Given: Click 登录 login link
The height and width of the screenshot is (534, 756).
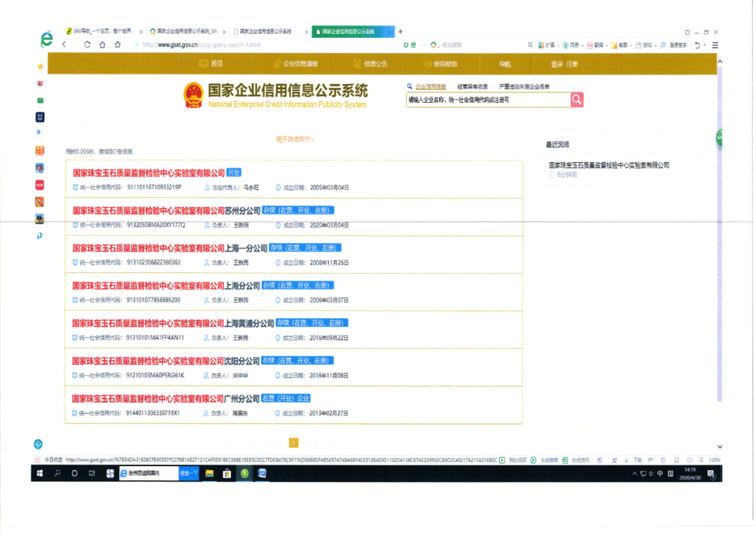Looking at the screenshot, I should [556, 64].
